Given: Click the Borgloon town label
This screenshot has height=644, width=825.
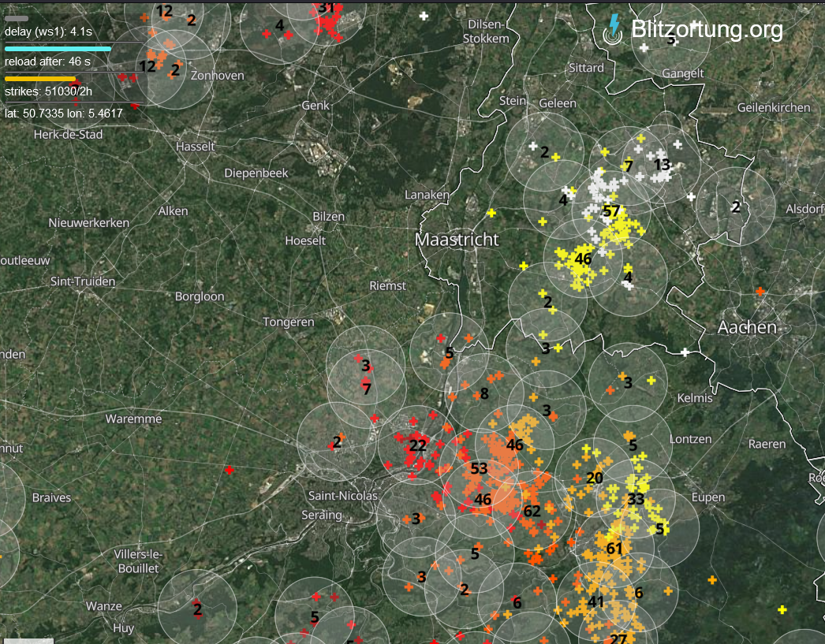Looking at the screenshot, I should pos(200,296).
